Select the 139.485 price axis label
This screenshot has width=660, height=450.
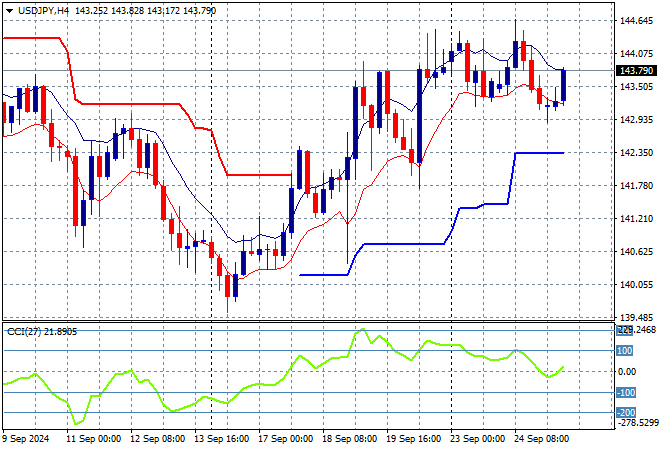pos(636,317)
